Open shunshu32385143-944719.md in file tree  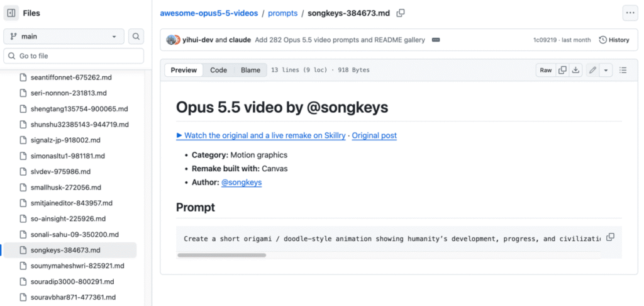(x=80, y=124)
